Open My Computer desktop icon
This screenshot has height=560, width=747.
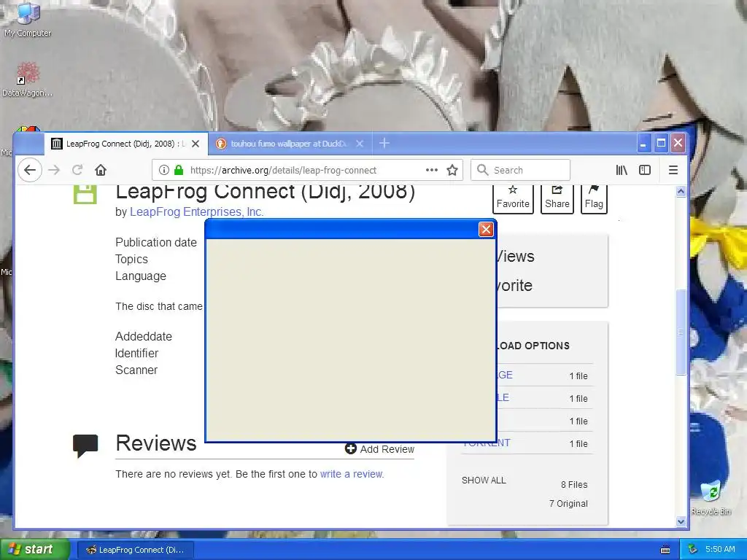tap(28, 19)
